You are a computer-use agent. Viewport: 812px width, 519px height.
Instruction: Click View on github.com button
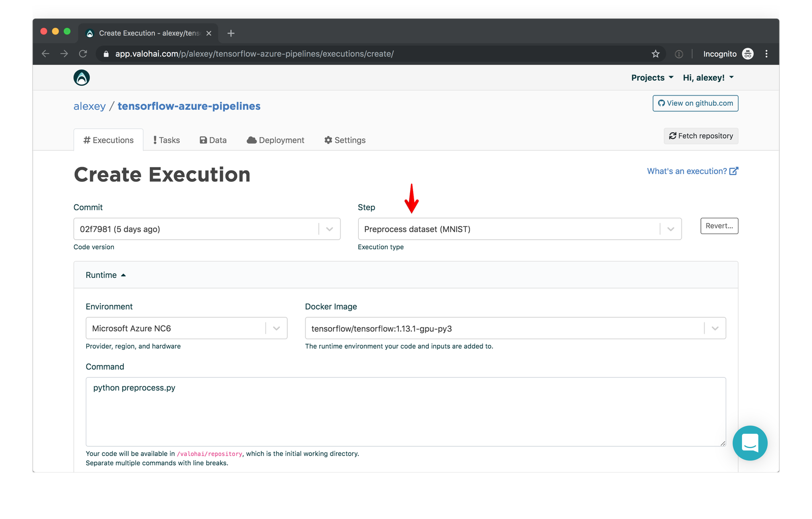coord(695,103)
